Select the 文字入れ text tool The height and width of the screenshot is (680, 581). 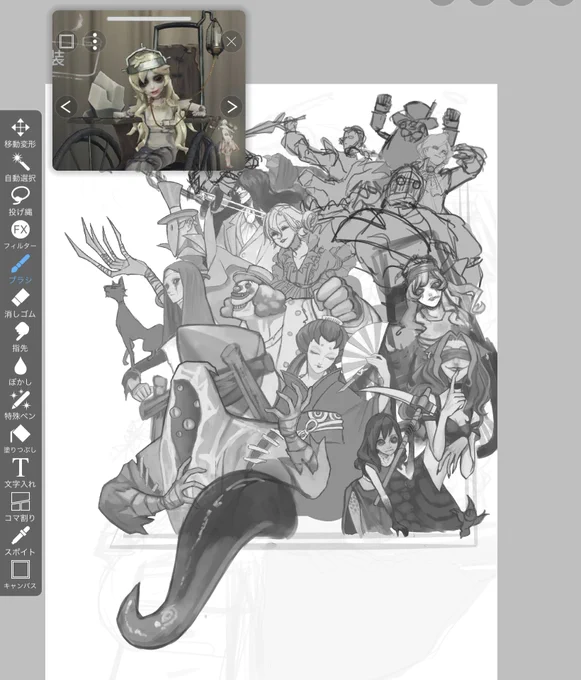20,473
